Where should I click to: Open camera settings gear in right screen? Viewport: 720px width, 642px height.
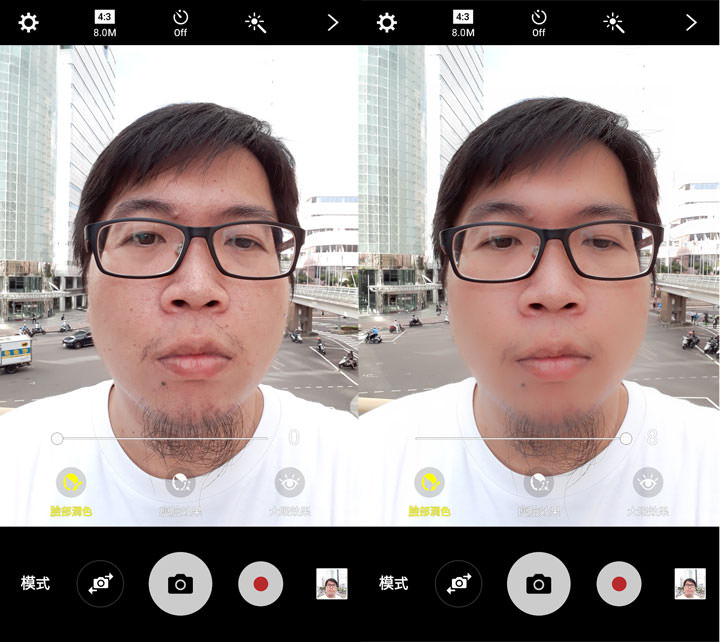386,22
